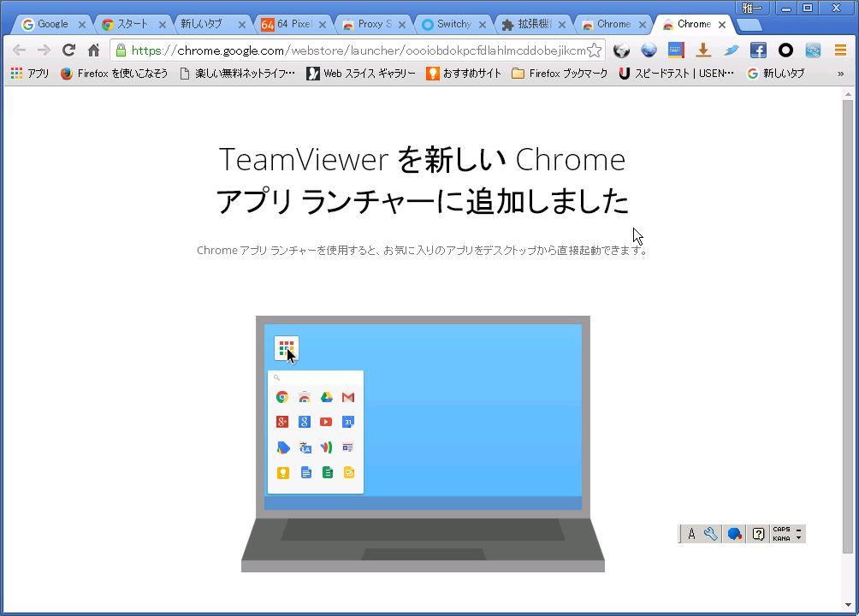Open Web スライス ギャラリー bookmark
Viewport: 859px width, 616px height.
pyautogui.click(x=360, y=73)
